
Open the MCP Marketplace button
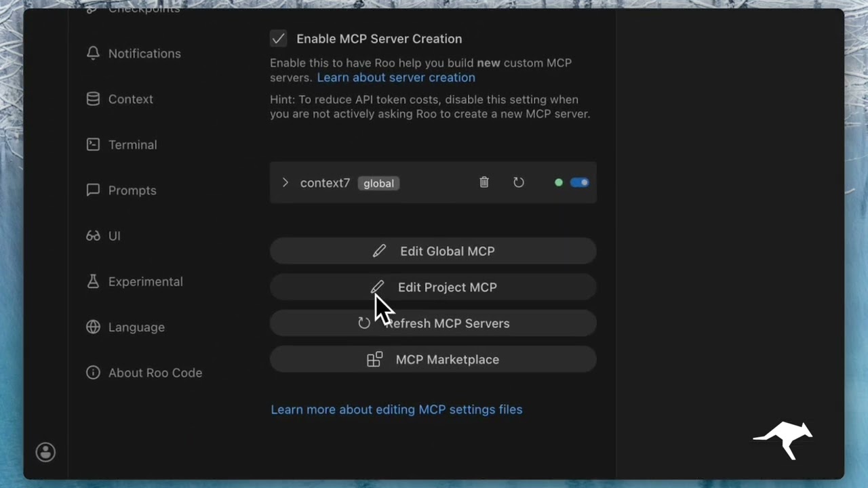click(x=433, y=359)
